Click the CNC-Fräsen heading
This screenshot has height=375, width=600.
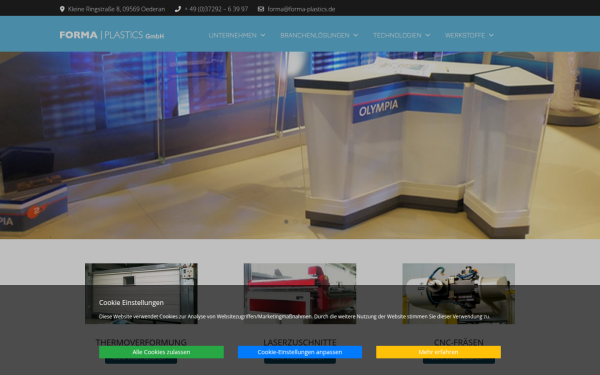(458, 342)
